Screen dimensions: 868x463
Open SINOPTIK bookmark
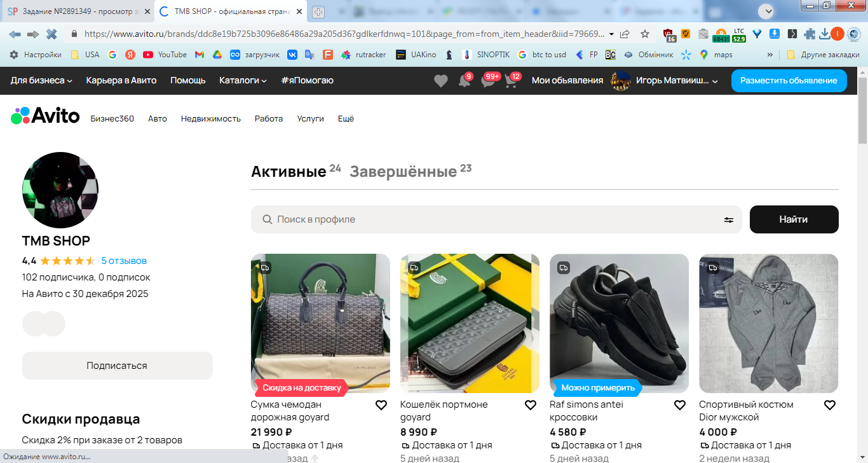[486, 55]
